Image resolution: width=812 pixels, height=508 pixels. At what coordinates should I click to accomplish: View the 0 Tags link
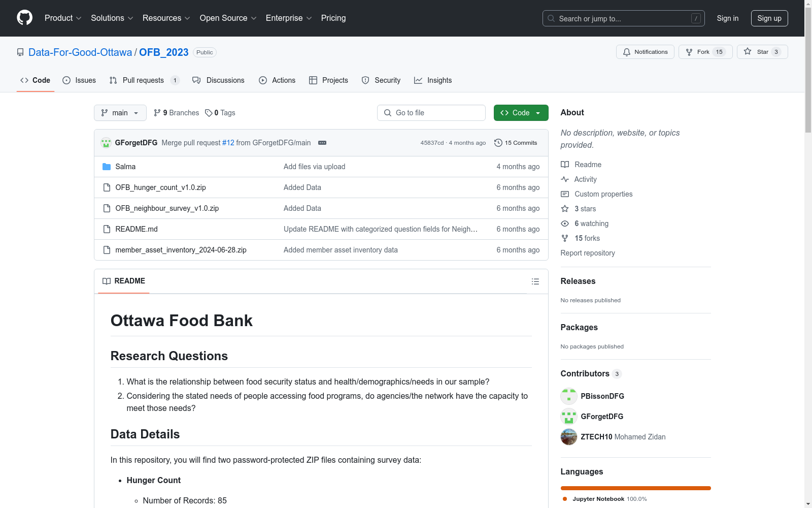coord(220,113)
